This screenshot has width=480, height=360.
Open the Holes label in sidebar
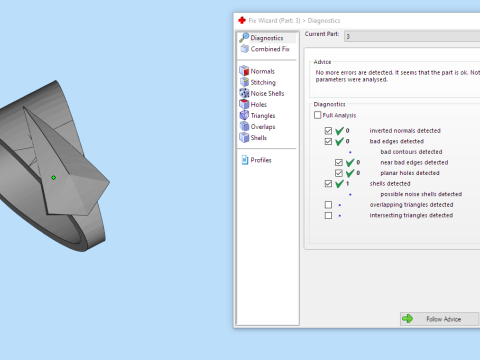pyautogui.click(x=259, y=104)
